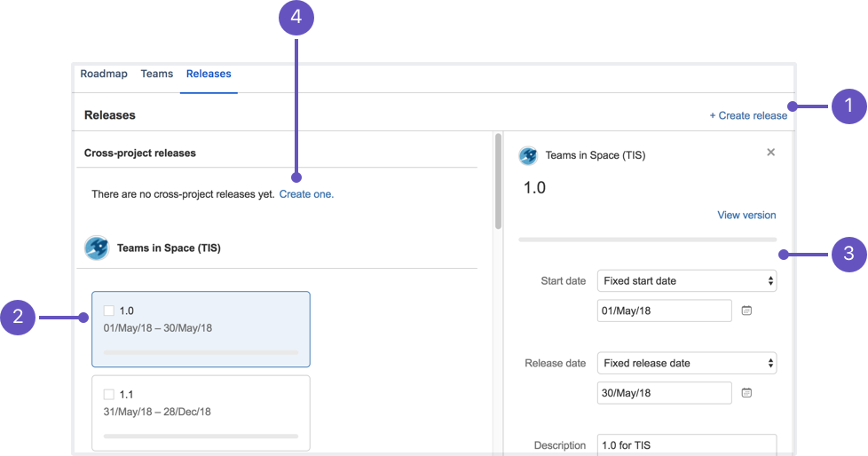Check the box for release 1.1
This screenshot has height=456, width=868.
click(109, 394)
